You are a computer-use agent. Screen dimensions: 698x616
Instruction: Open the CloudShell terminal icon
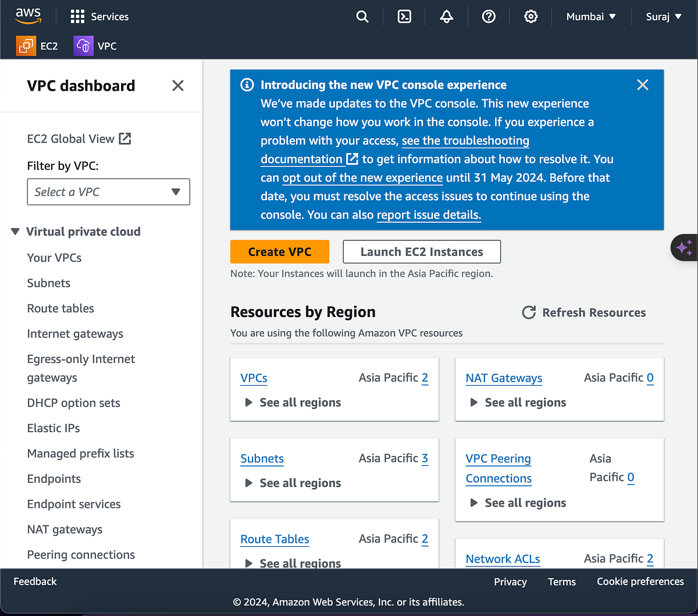(x=404, y=16)
